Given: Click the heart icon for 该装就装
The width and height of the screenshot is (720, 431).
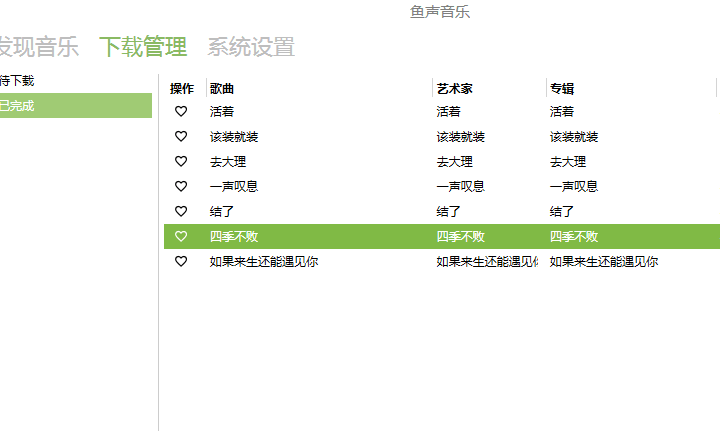Looking at the screenshot, I should click(181, 137).
